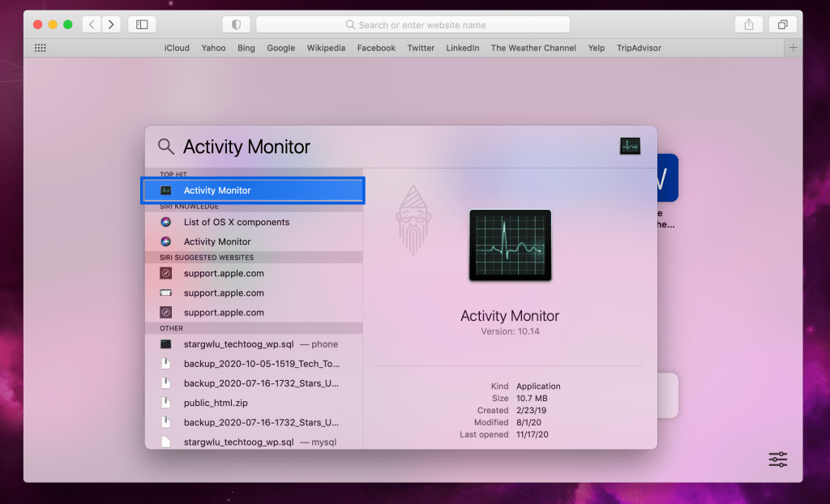
Task: Open the favorites grid icon
Action: pyautogui.click(x=41, y=48)
